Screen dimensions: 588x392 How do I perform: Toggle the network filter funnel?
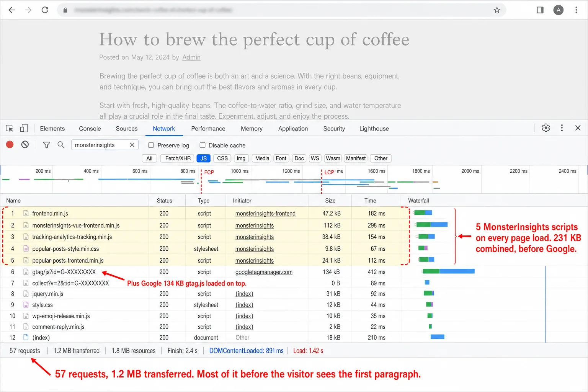[47, 145]
